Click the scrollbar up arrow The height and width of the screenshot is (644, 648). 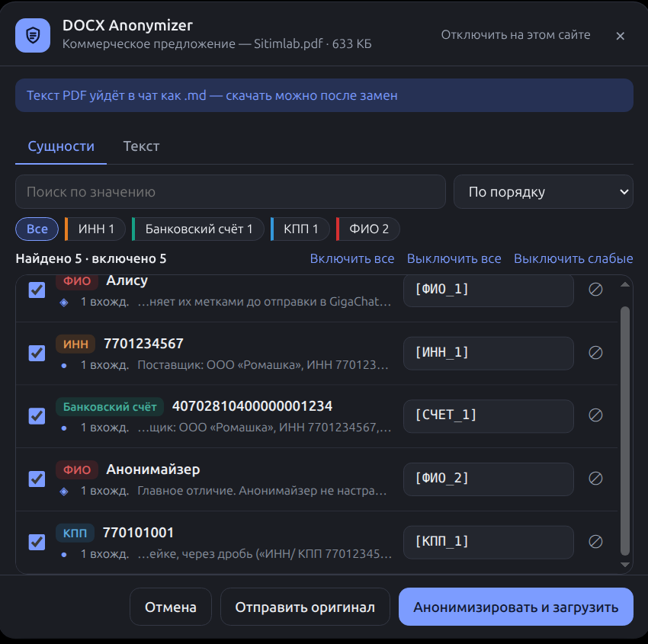(x=625, y=284)
